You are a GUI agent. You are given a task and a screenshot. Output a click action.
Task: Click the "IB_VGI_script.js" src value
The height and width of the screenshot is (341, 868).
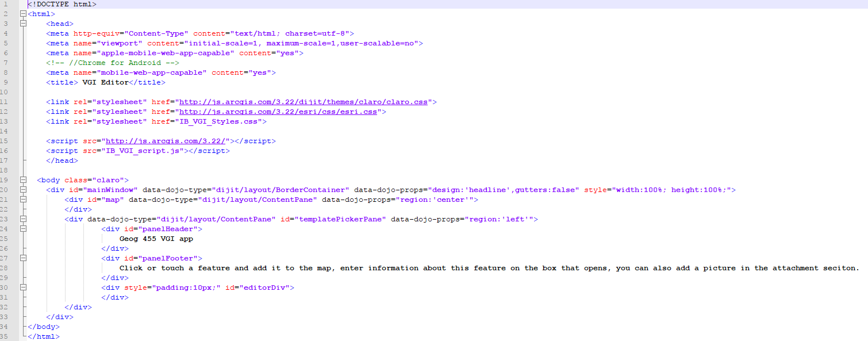[143, 151]
